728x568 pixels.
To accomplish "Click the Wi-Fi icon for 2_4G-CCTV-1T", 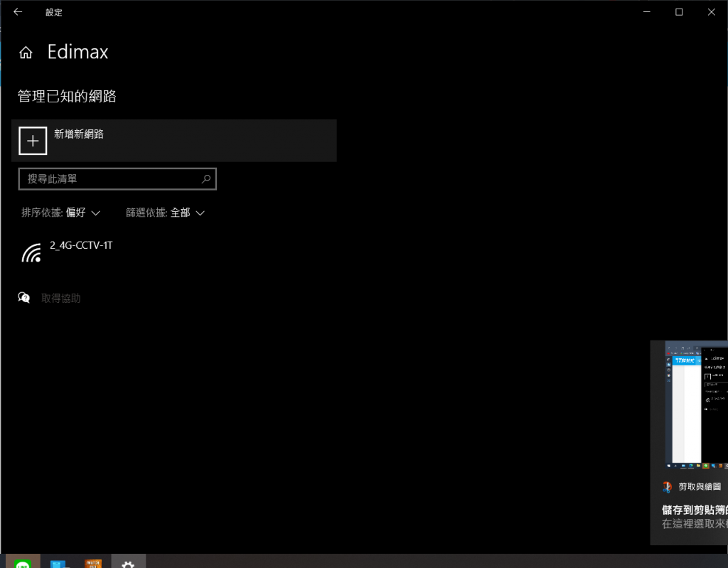I will [x=31, y=253].
